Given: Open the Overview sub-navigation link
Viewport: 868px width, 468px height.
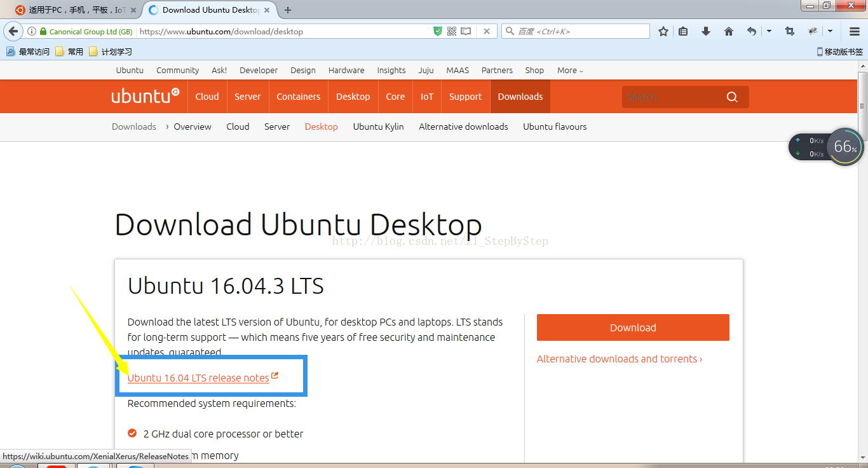Looking at the screenshot, I should [x=193, y=127].
